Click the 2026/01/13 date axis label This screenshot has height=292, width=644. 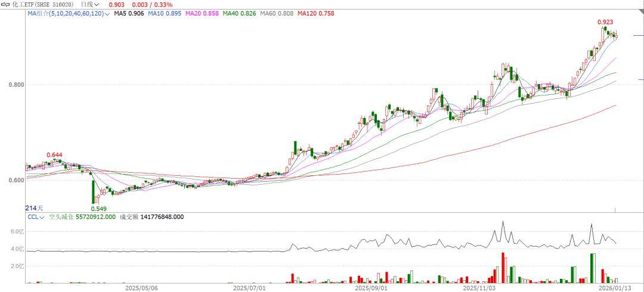pyautogui.click(x=614, y=287)
